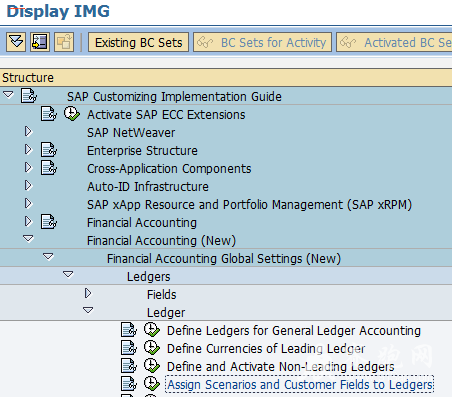Collapse the Ledger subnode
This screenshot has height=397, width=452.
pyautogui.click(x=88, y=311)
